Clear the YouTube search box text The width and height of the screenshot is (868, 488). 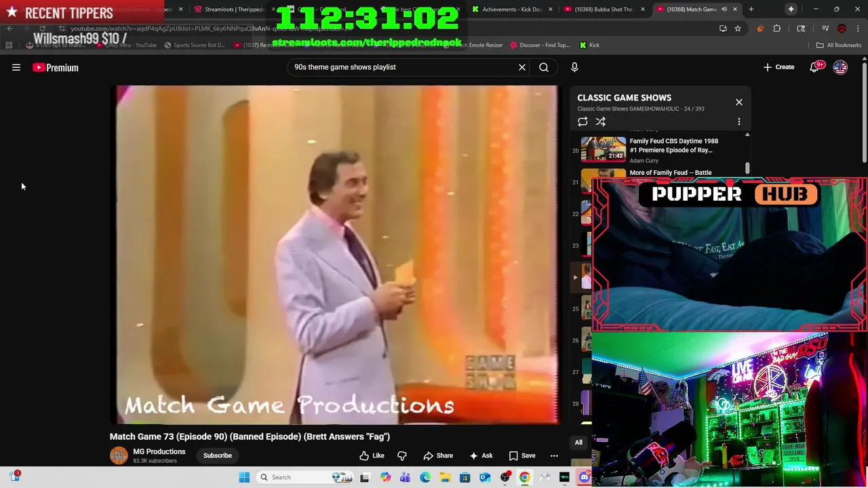[x=522, y=67]
